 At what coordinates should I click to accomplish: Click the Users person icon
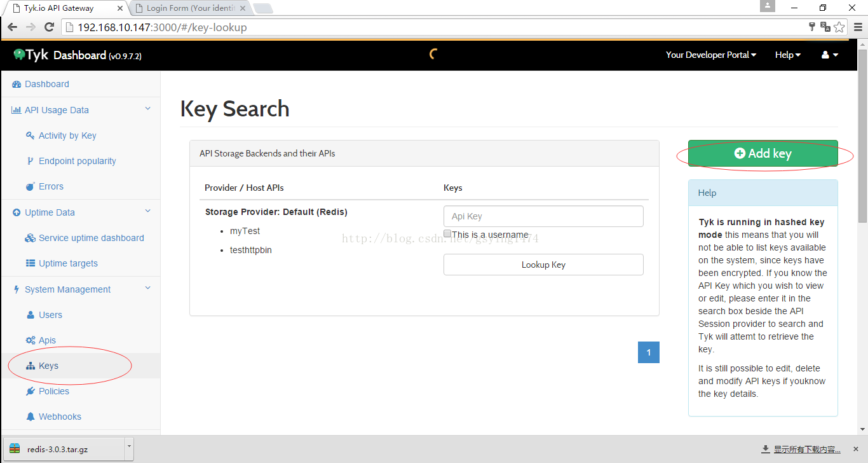31,315
